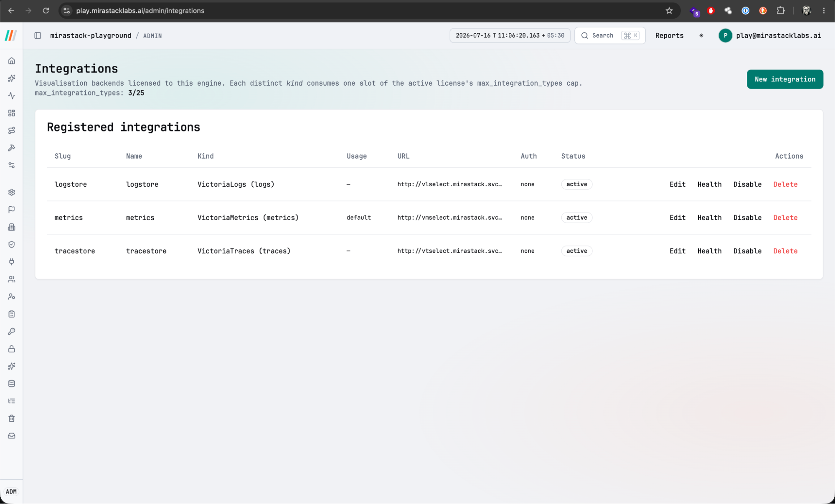The image size is (835, 504).
Task: Bookmark the page with star icon
Action: coord(669,11)
